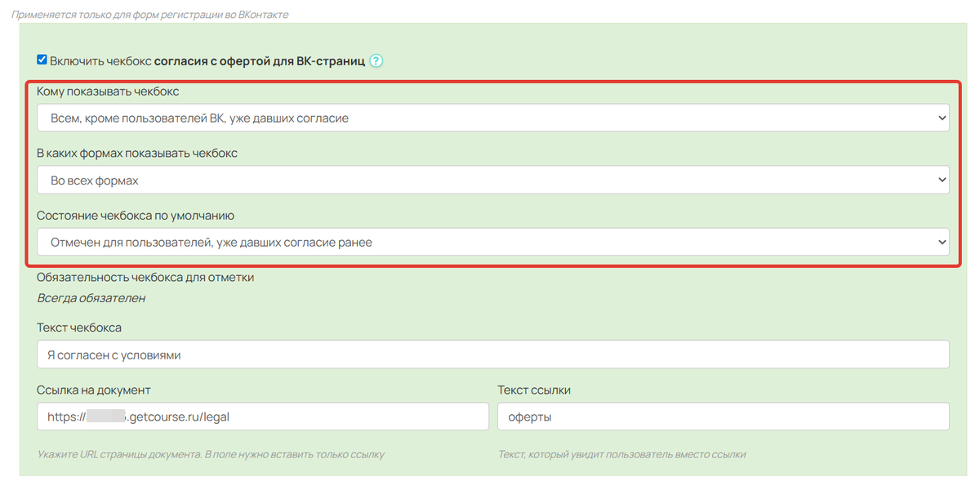This screenshot has height=486, width=980.
Task: Click the 'Текст ссылки' field label
Action: (534, 390)
